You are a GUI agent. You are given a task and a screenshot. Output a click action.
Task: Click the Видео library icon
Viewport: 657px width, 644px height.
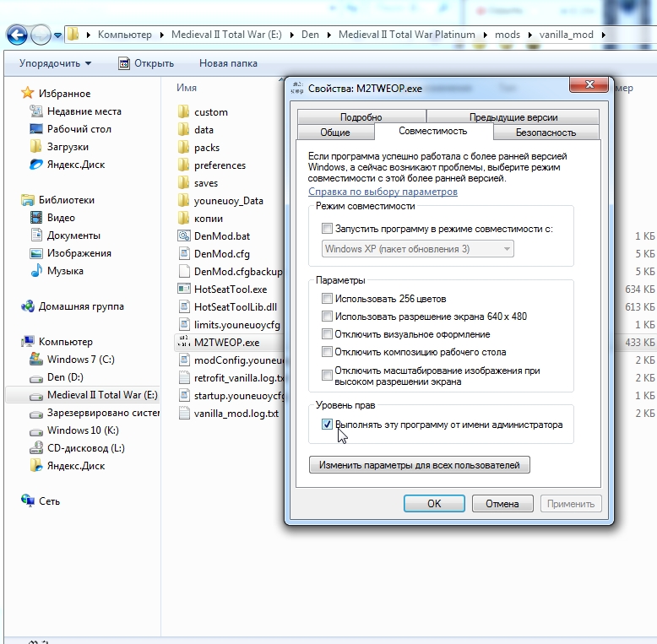point(36,218)
